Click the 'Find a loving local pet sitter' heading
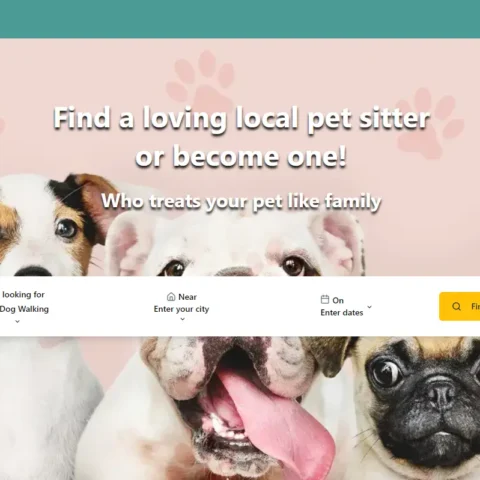 pyautogui.click(x=242, y=118)
